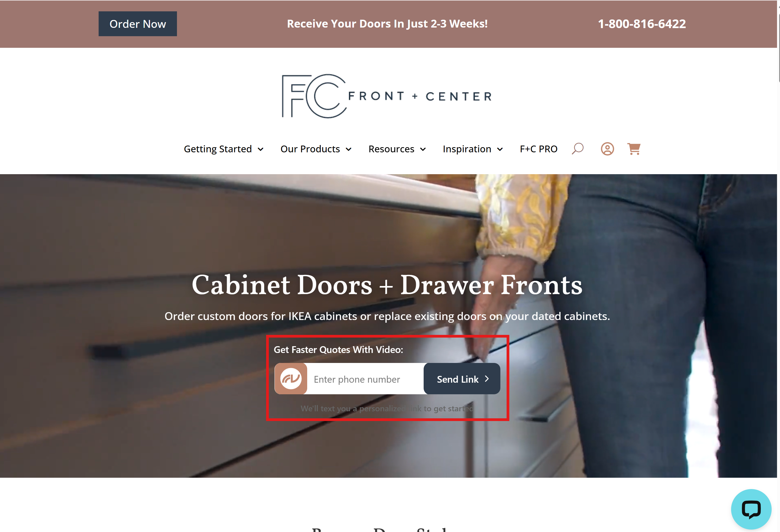This screenshot has height=532, width=780.
Task: View the shopping cart icon
Action: point(634,149)
